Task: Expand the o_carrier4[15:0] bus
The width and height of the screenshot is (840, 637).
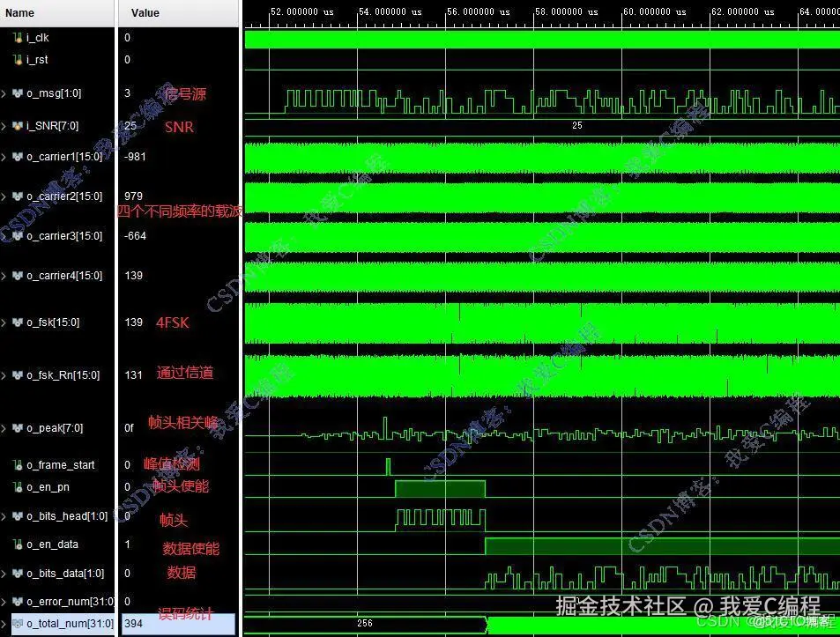Action: coord(4,277)
